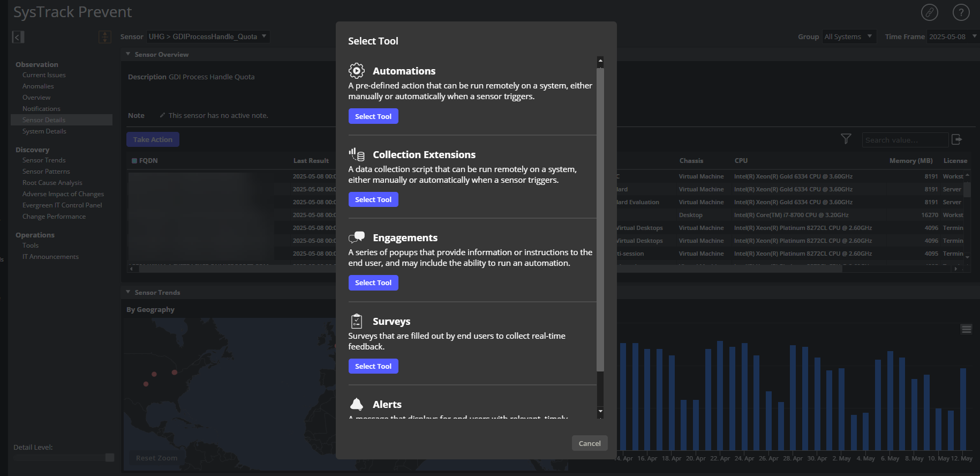Open Current Issues in sidebar

[44, 75]
